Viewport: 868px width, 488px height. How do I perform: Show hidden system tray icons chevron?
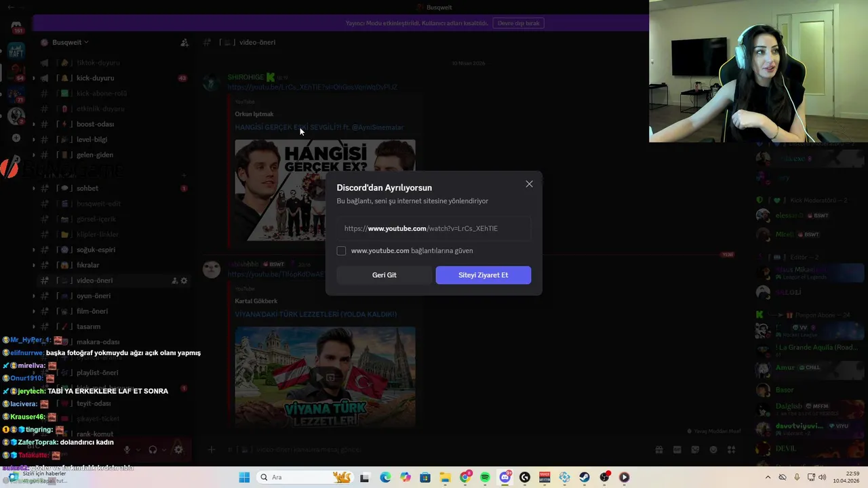pos(768,477)
